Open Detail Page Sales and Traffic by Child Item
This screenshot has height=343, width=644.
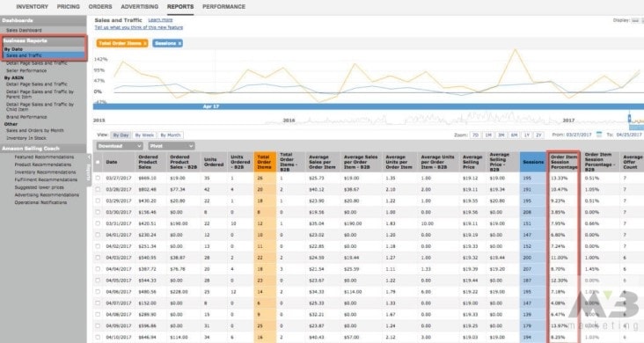click(40, 106)
